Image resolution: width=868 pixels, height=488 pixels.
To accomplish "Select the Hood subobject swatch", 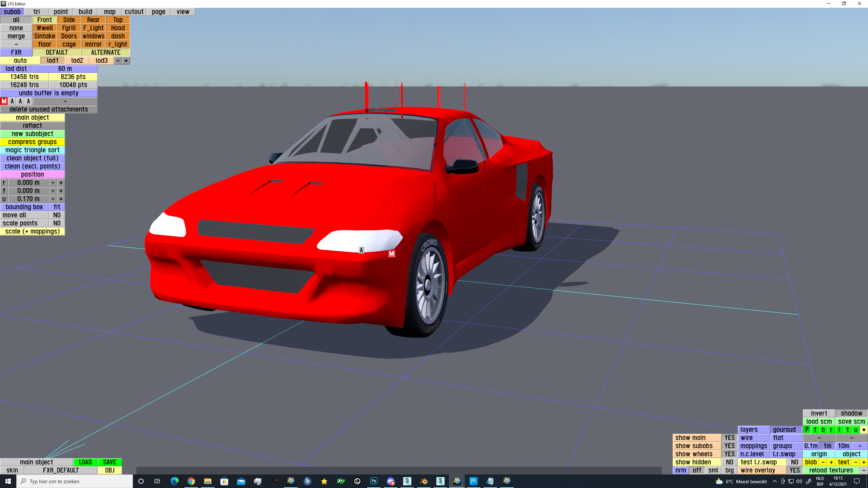I will coord(118,28).
